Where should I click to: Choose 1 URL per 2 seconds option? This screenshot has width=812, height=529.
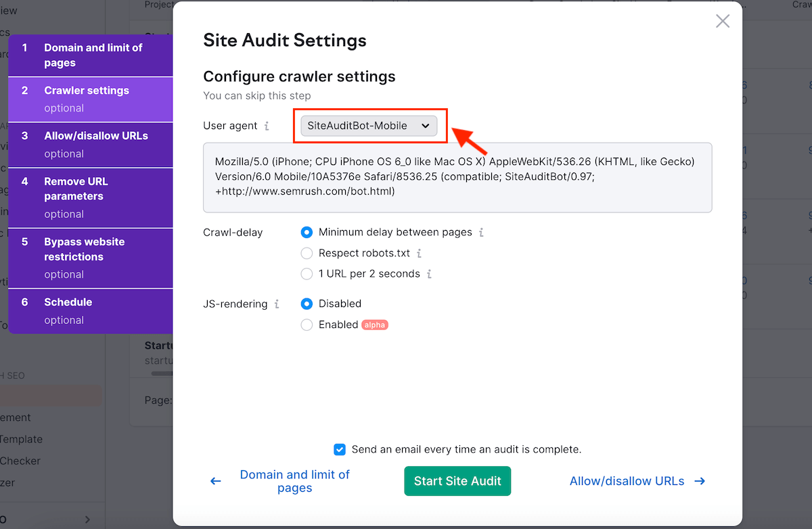pos(307,274)
